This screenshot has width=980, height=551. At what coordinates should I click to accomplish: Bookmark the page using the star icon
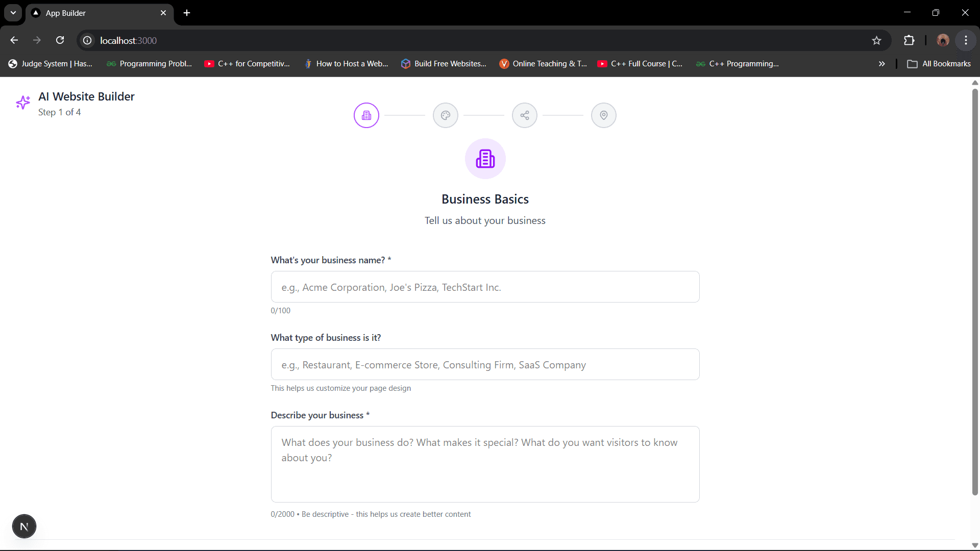(877, 40)
